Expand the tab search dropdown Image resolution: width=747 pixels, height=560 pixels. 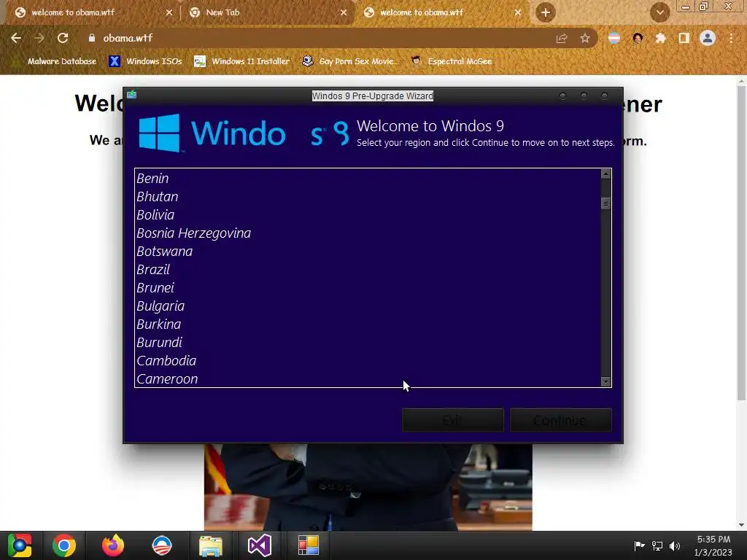(x=659, y=12)
